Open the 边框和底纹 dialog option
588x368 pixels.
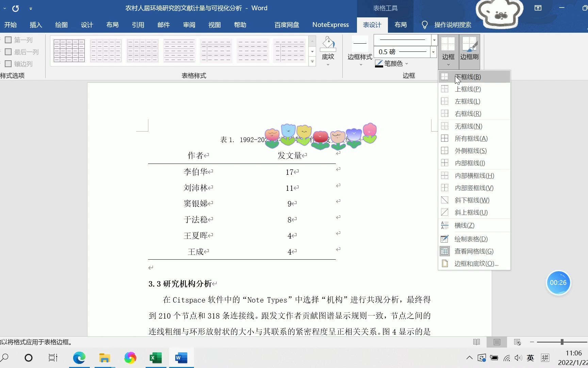[476, 263]
